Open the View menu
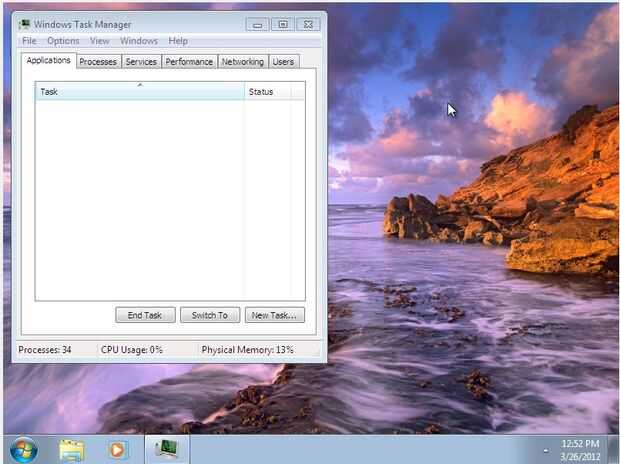The image size is (620, 464). [99, 41]
